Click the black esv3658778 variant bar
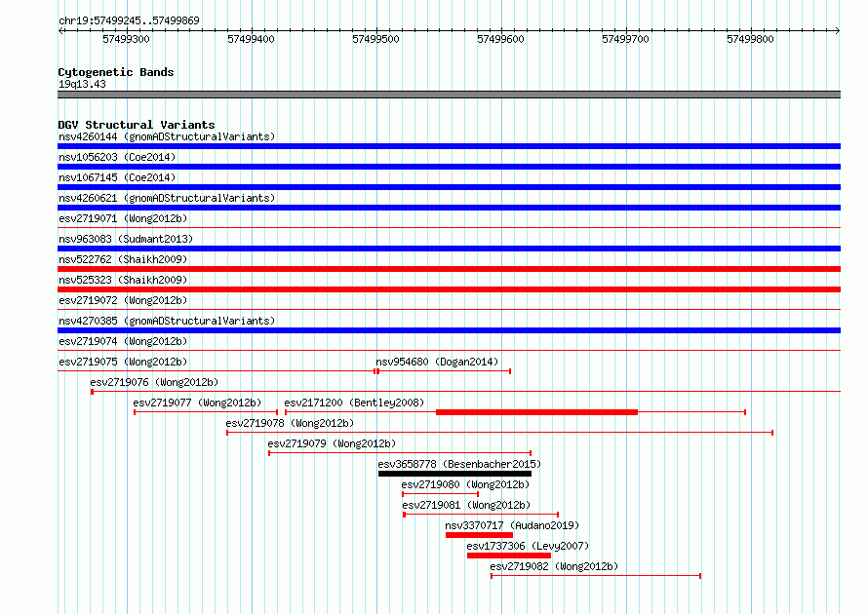This screenshot has width=868, height=614. point(454,474)
